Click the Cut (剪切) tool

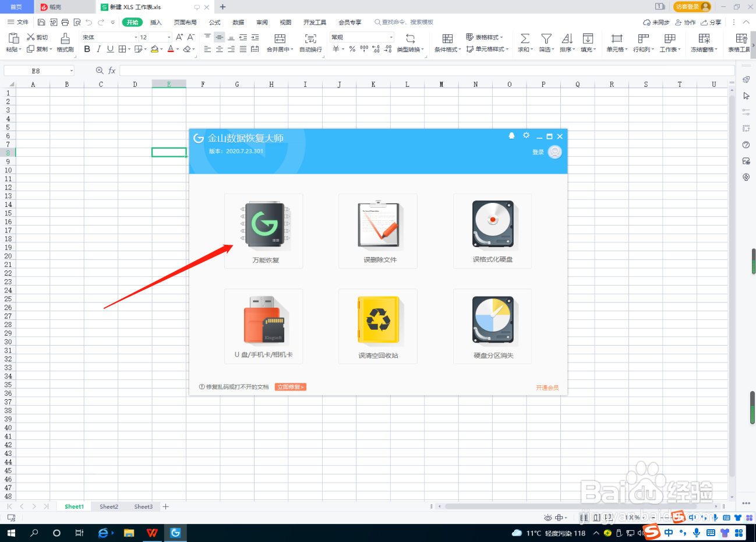point(37,37)
